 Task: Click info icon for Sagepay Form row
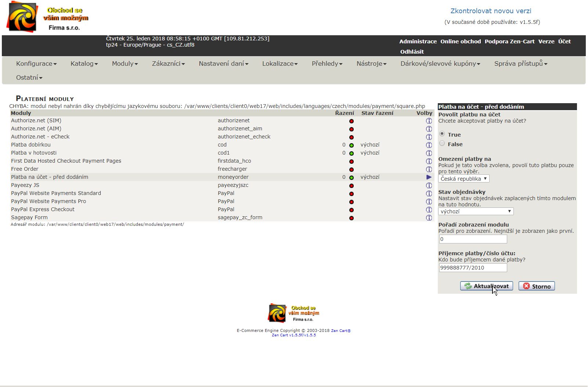click(x=429, y=218)
